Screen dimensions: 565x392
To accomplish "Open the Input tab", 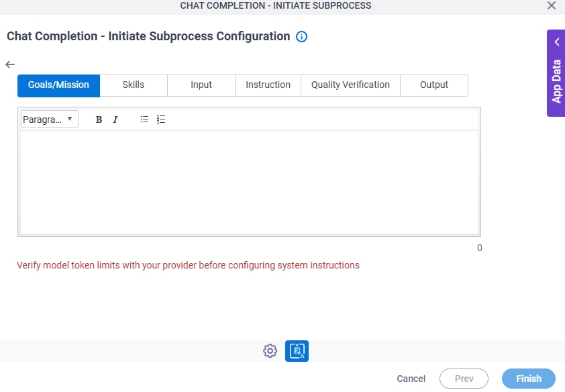I will coord(201,85).
